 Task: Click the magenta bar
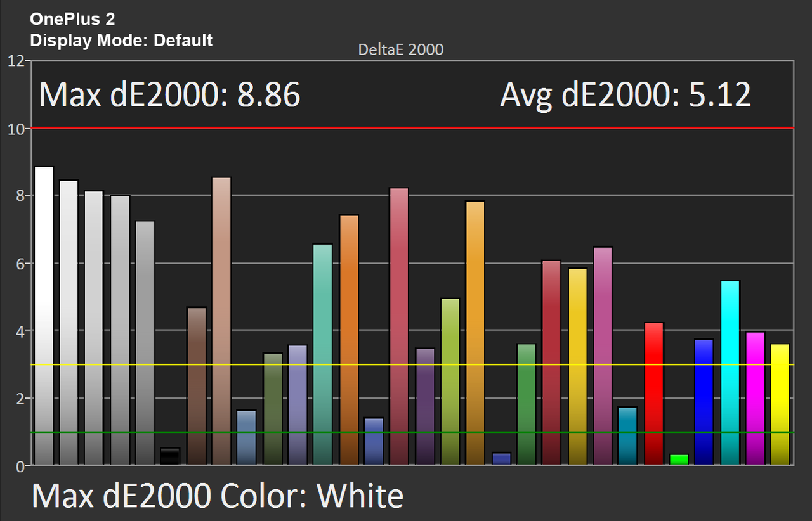click(755, 399)
